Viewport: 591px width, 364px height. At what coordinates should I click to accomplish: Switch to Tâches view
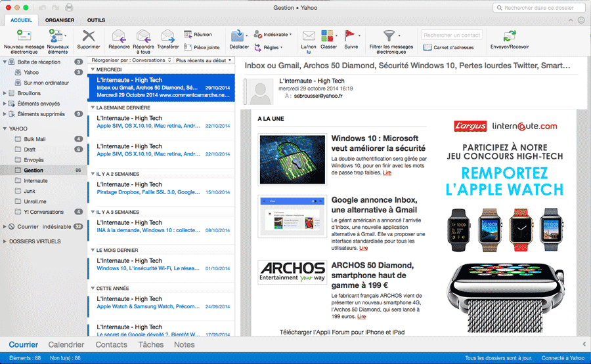(x=151, y=344)
